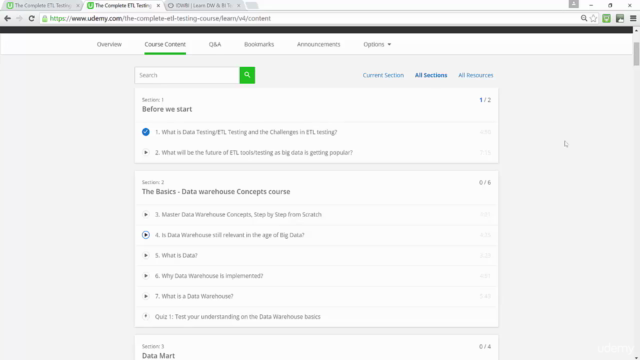The width and height of the screenshot is (640, 360).
Task: Click play icon for lecture 7
Action: [x=146, y=296]
